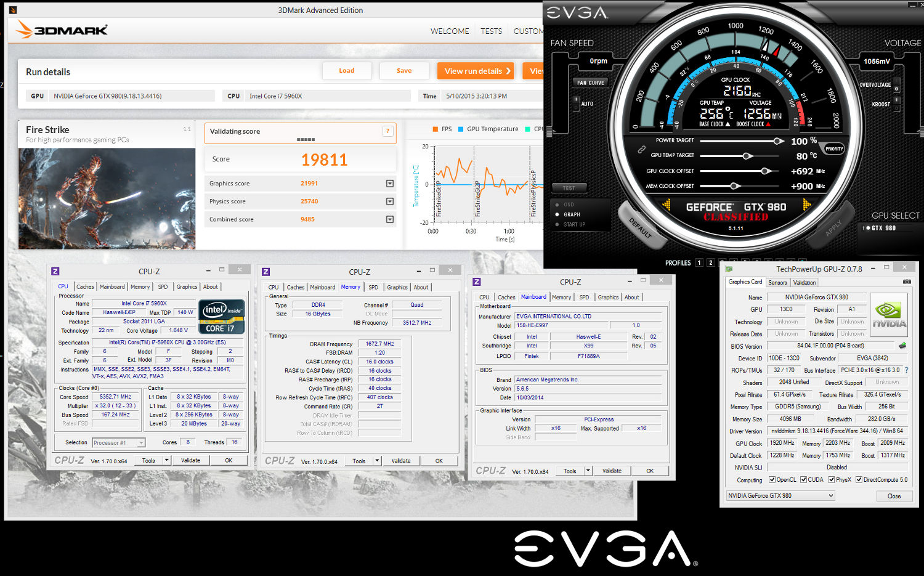Open the TESTS menu in 3DMark
The height and width of the screenshot is (576, 924).
[491, 31]
